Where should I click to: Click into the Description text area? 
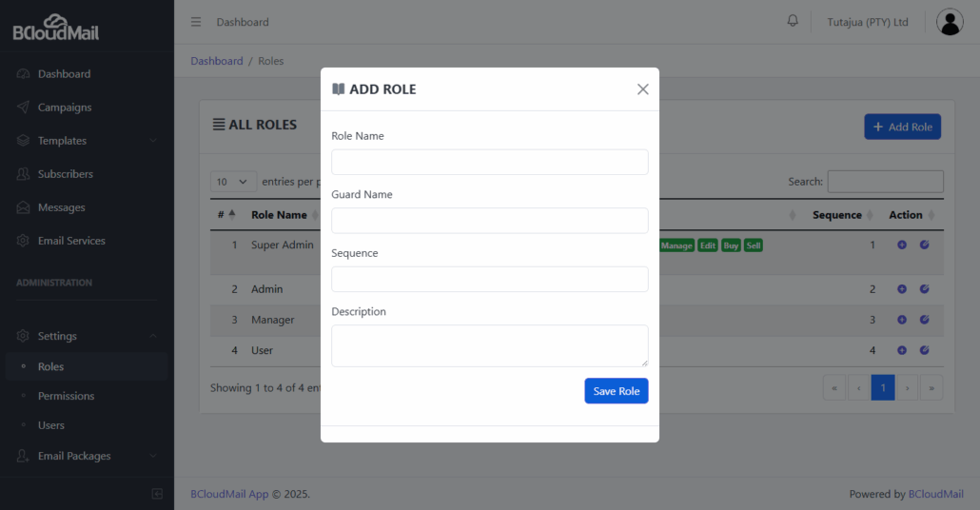pyautogui.click(x=489, y=345)
